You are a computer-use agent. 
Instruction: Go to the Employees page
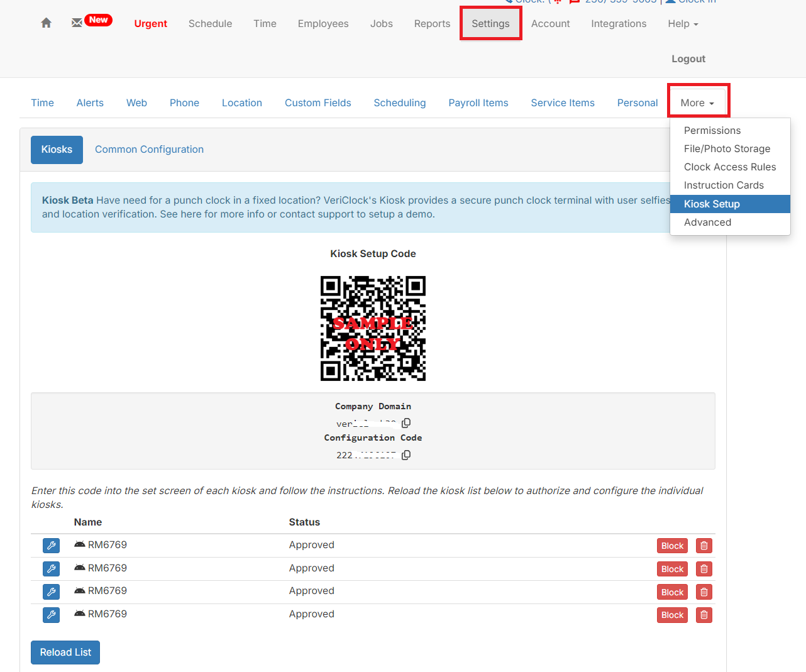323,24
